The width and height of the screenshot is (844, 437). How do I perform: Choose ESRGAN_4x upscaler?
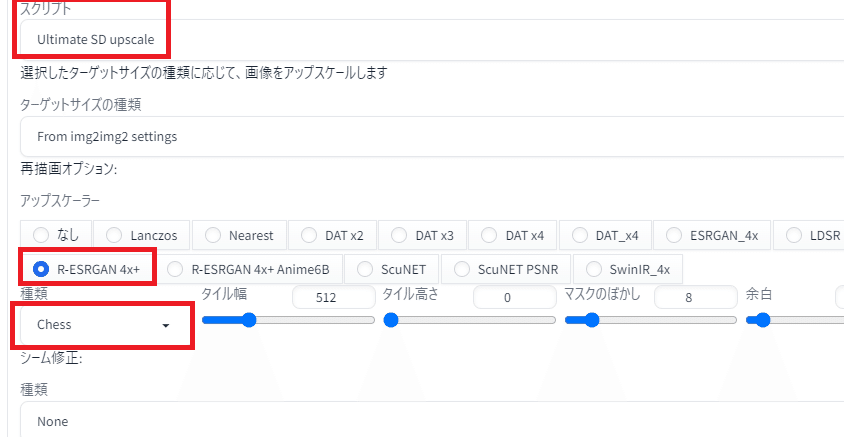(x=712, y=235)
